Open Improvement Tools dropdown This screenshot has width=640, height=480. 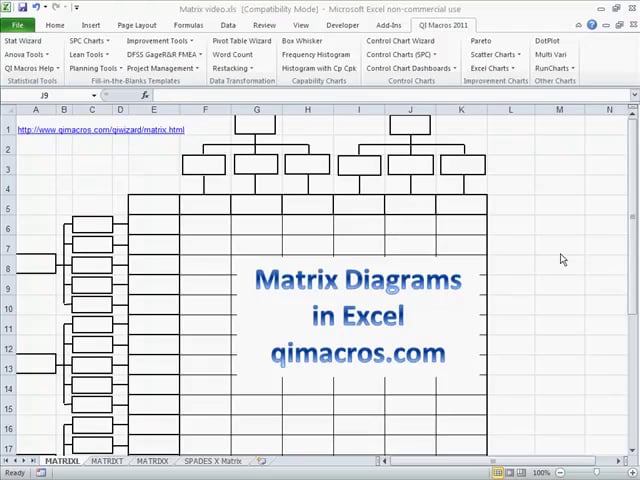point(160,41)
